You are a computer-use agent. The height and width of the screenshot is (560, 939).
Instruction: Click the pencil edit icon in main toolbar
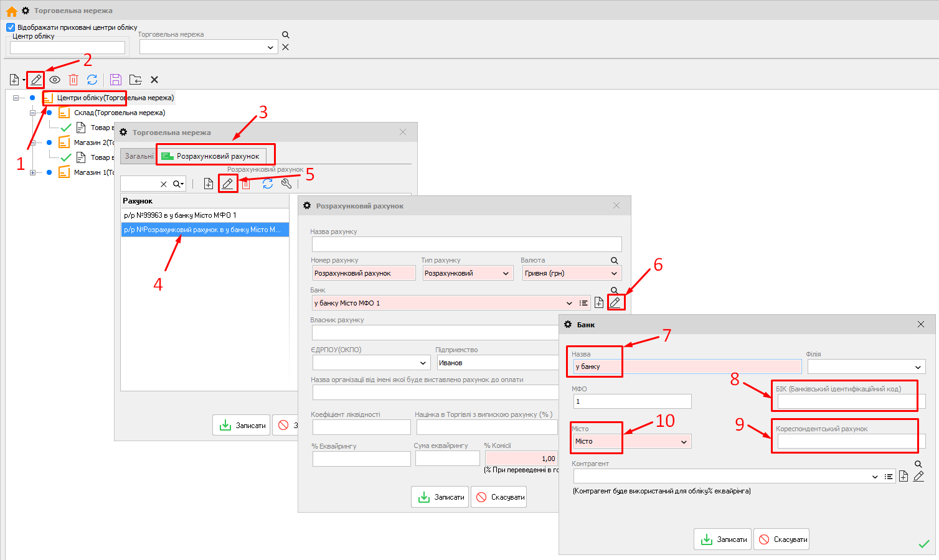pyautogui.click(x=36, y=80)
